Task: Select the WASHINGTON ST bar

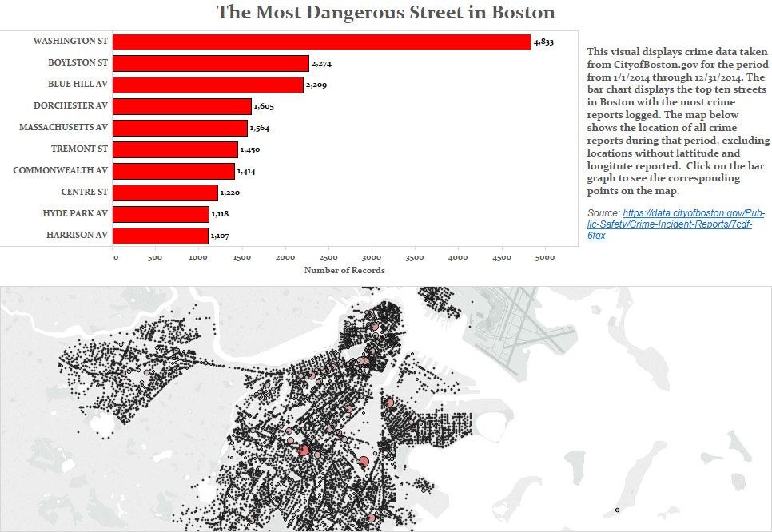Action: tap(320, 41)
